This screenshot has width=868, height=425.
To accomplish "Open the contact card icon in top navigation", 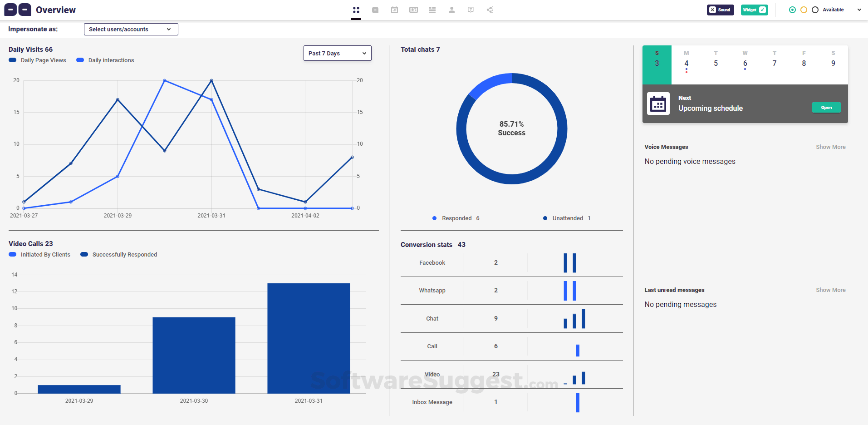I will pyautogui.click(x=414, y=10).
